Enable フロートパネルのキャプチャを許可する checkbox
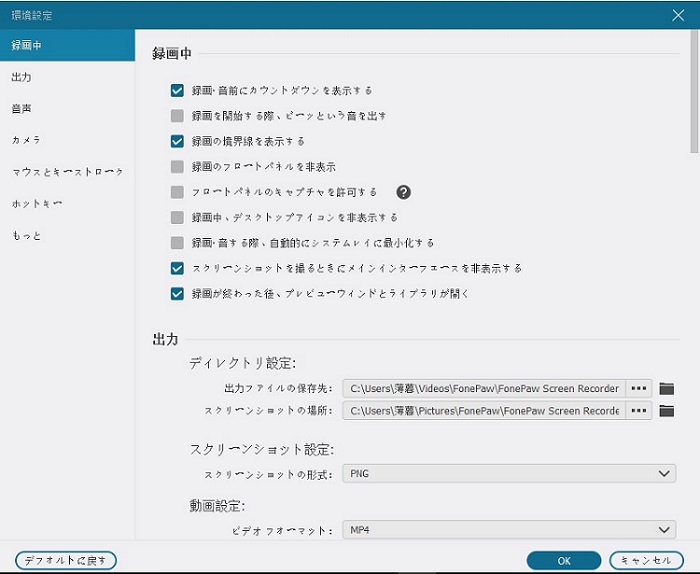Image resolution: width=700 pixels, height=574 pixels. coord(177,192)
